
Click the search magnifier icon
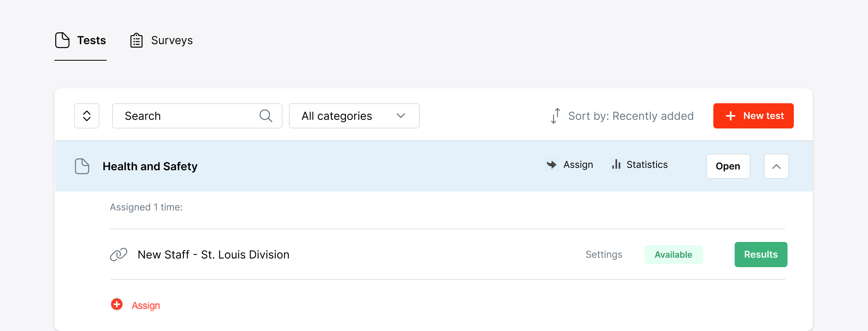pos(266,116)
